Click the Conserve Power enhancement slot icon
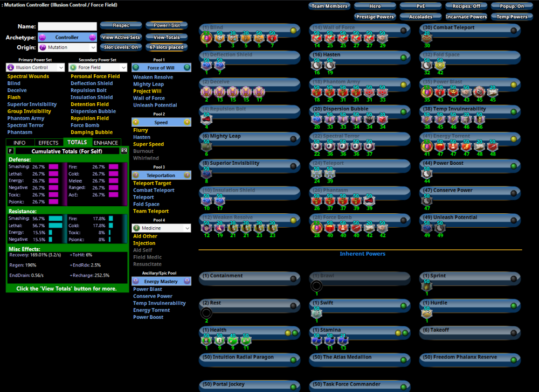The image size is (539, 392). [x=426, y=200]
